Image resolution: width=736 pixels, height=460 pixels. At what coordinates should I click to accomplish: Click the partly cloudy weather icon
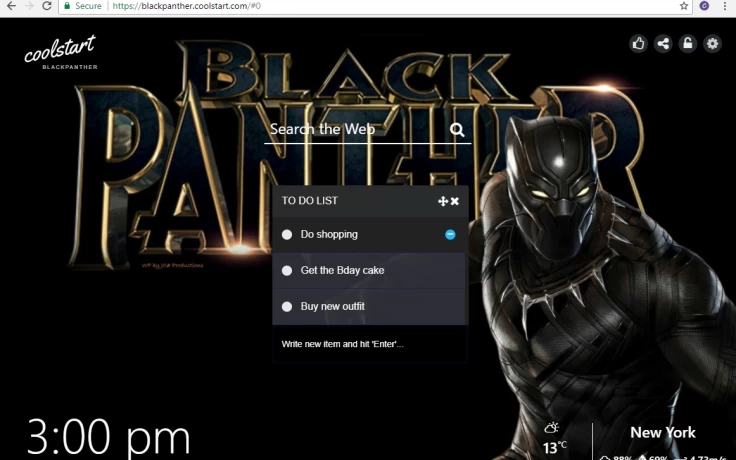point(552,428)
